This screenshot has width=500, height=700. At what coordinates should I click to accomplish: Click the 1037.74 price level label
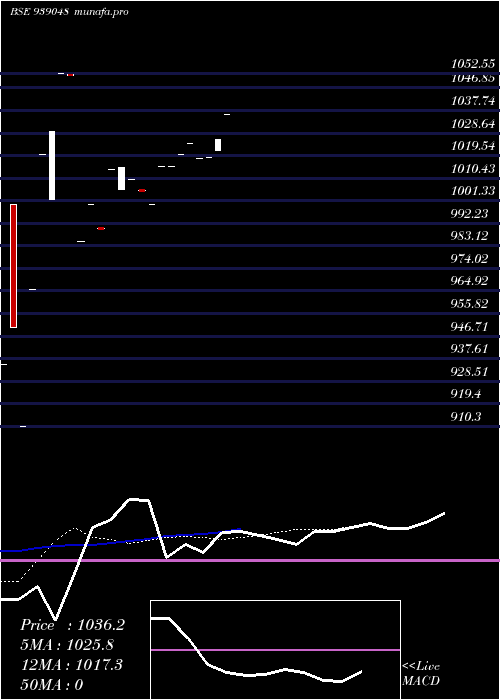click(473, 101)
